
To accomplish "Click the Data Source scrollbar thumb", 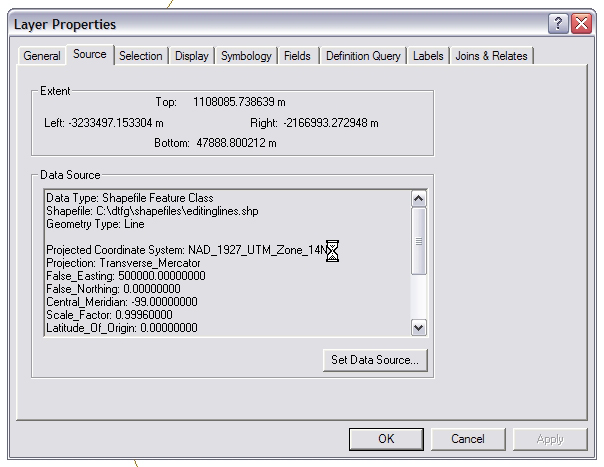I will click(x=418, y=240).
